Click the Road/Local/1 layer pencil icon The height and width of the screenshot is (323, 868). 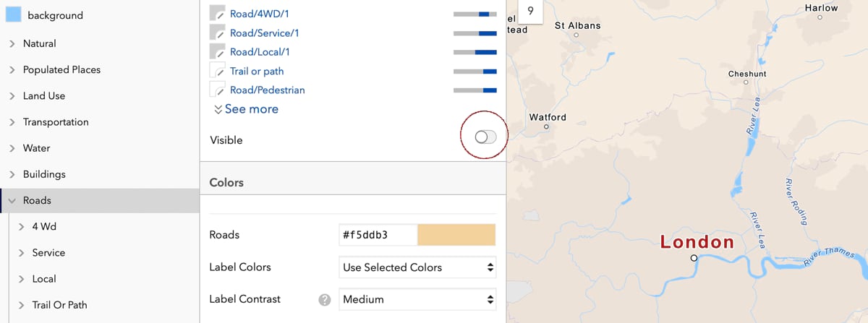218,51
